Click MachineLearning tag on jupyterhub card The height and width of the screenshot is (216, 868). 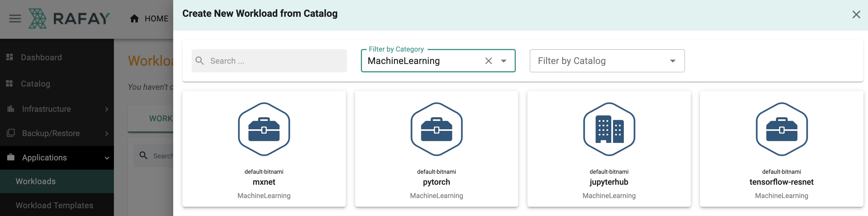pos(609,195)
